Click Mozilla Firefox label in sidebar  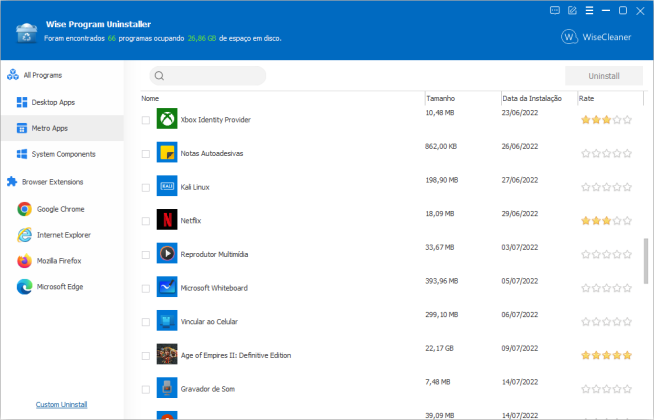(x=59, y=261)
